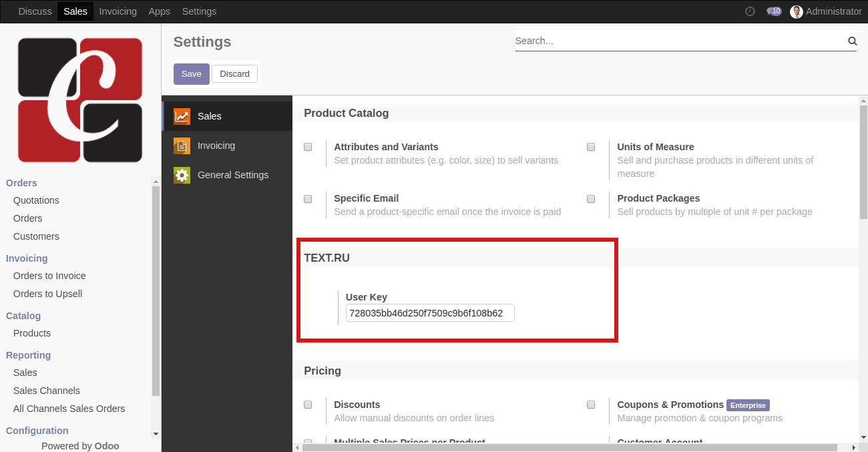Click the TEXT.RU section heading
Screen dimensions: 868x452
pos(327,258)
